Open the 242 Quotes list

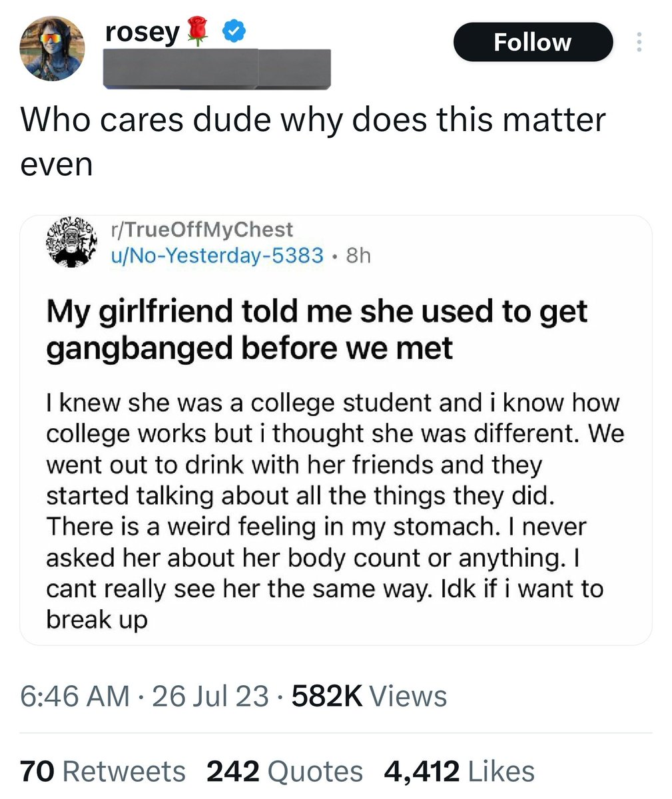point(284,771)
